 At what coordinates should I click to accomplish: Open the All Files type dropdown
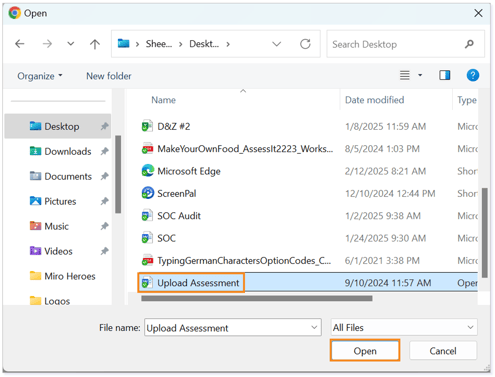(404, 327)
